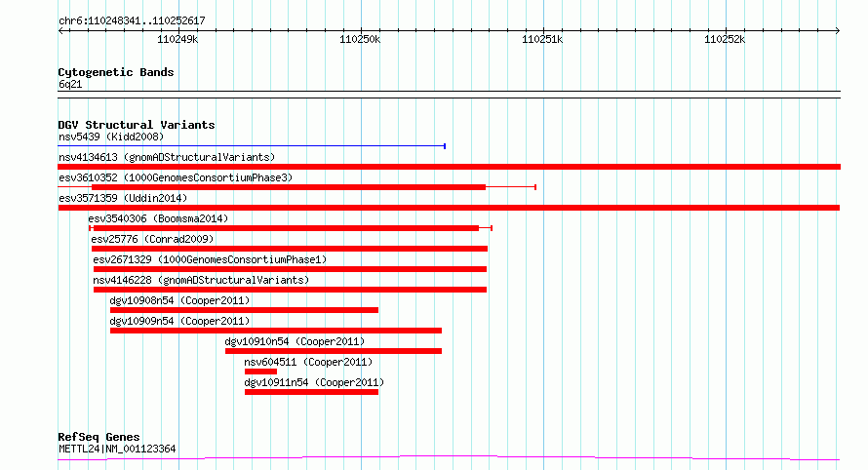
Task: Open esv2671329 1000GenomesConsortiumPhase1 label
Action: 210,259
